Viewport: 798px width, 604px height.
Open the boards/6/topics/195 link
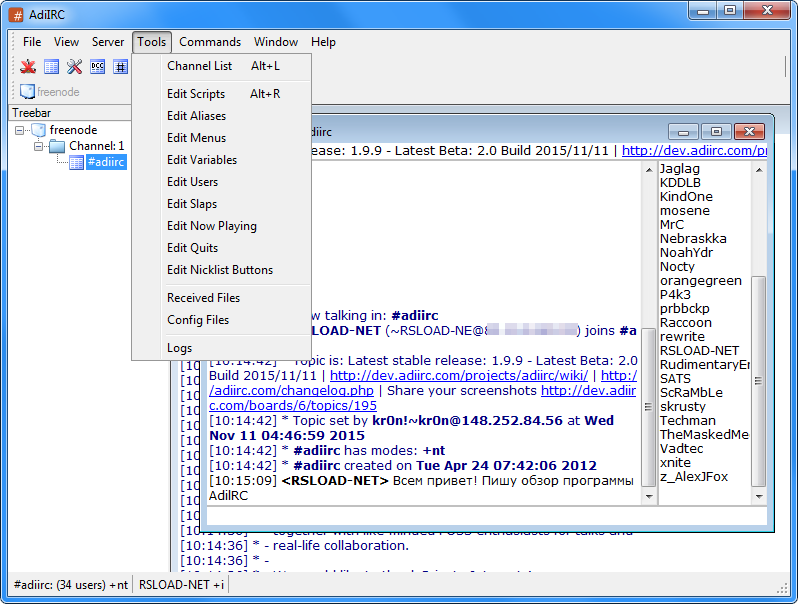[293, 406]
